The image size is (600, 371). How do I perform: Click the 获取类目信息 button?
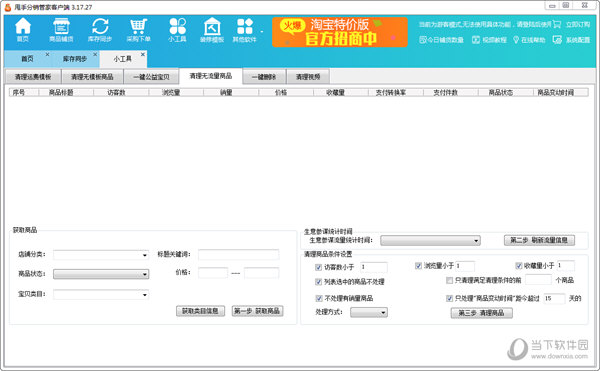click(x=201, y=311)
